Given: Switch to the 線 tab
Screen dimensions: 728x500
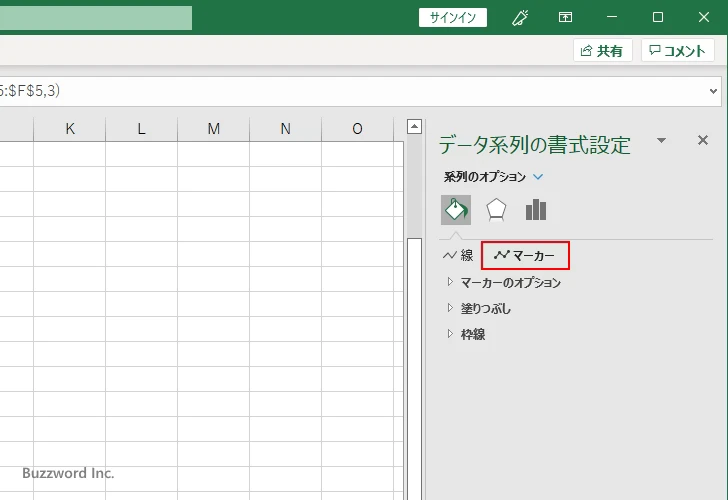Looking at the screenshot, I should coord(459,256).
